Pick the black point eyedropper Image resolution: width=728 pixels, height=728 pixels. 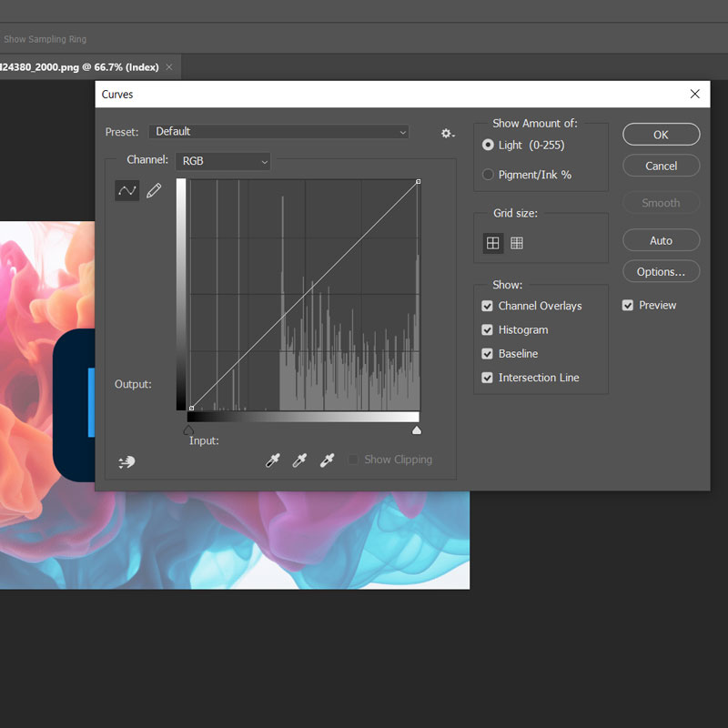pyautogui.click(x=272, y=460)
